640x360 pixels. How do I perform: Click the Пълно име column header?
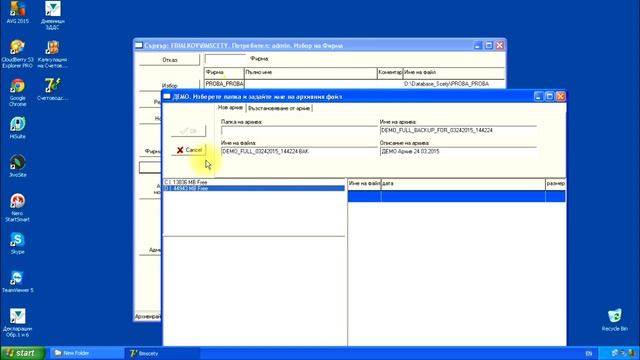click(311, 73)
